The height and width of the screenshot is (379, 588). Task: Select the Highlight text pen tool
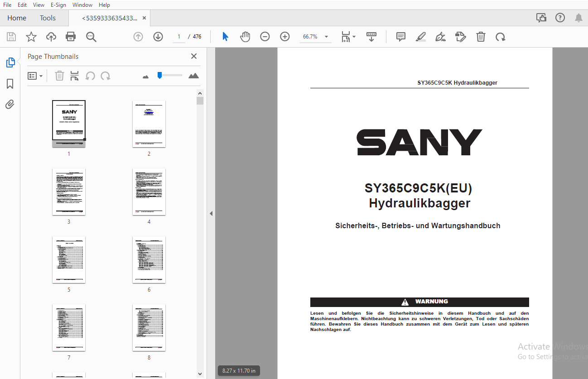[x=421, y=37]
